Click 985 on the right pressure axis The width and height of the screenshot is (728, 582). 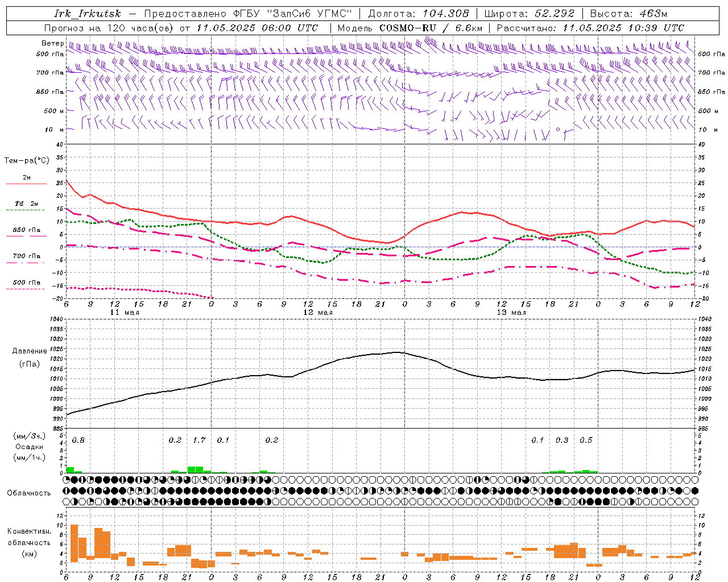704,429
